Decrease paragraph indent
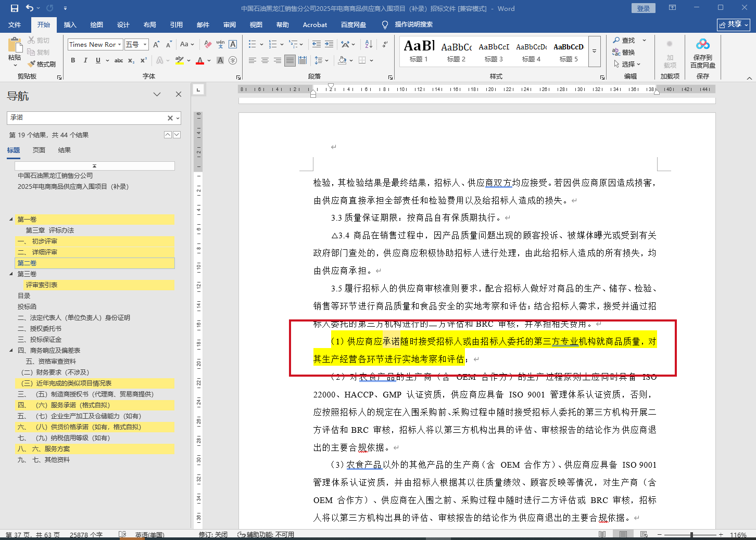 click(x=317, y=45)
